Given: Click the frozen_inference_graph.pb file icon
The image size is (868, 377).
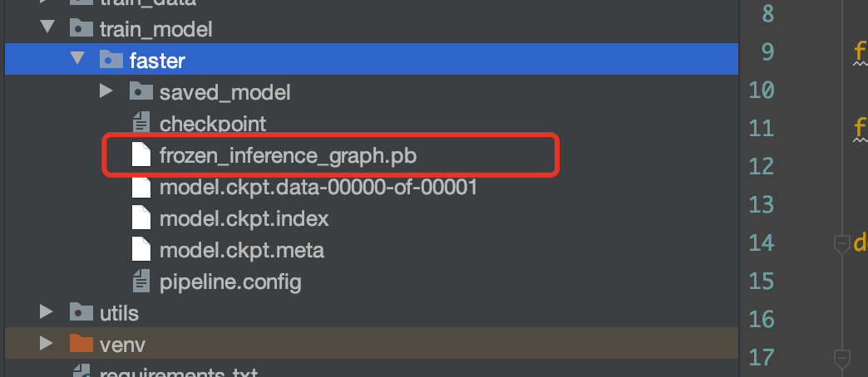Looking at the screenshot, I should pyautogui.click(x=141, y=154).
